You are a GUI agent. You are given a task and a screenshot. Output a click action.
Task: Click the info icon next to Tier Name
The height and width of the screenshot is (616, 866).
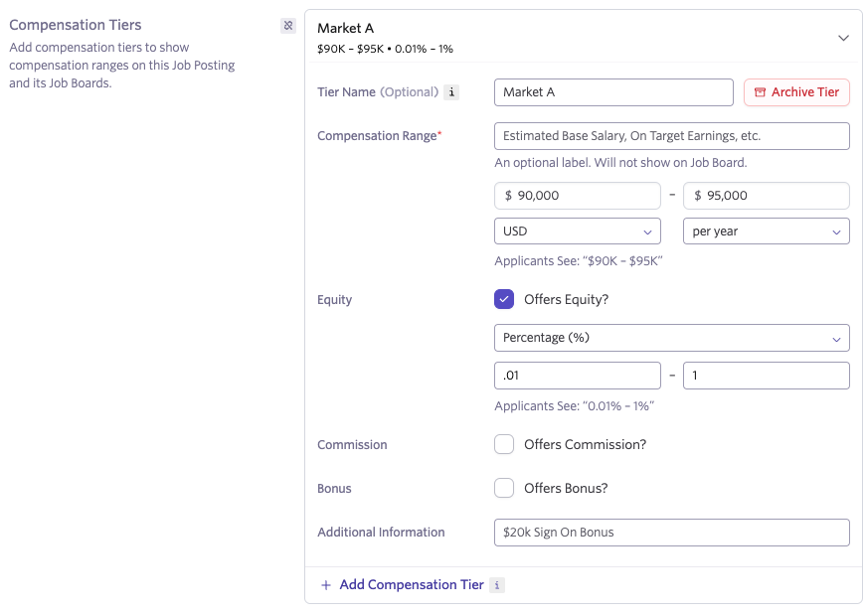[x=451, y=92]
